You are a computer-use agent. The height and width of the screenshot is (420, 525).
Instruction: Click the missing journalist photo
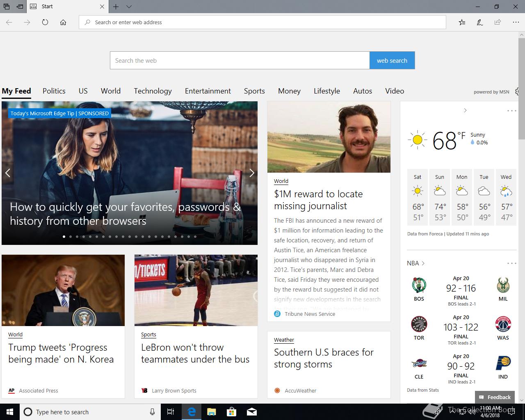tap(329, 137)
